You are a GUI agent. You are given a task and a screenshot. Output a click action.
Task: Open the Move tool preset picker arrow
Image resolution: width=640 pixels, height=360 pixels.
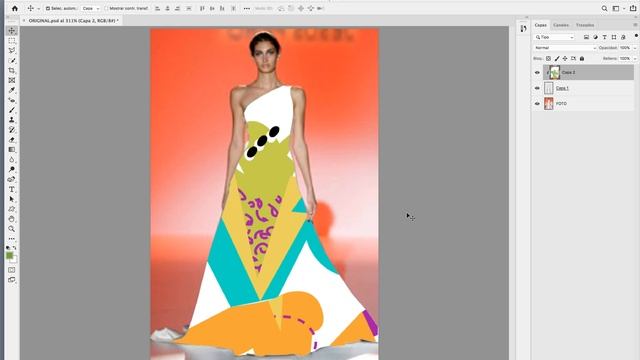tap(39, 9)
